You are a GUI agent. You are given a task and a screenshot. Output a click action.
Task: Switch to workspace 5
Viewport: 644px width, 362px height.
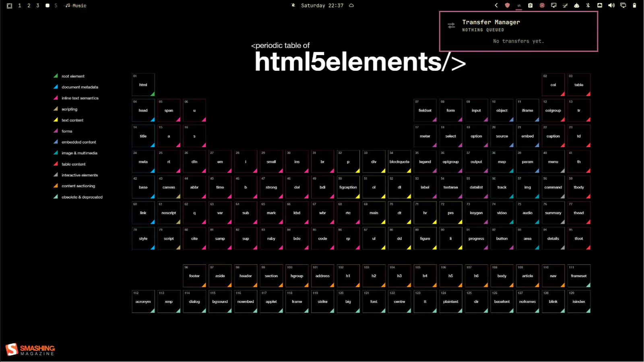point(56,6)
